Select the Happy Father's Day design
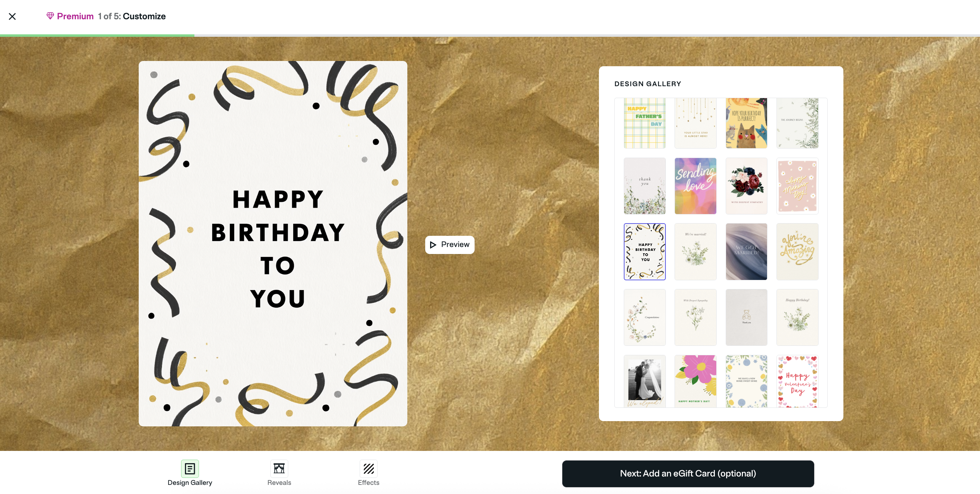Image resolution: width=980 pixels, height=494 pixels. pyautogui.click(x=644, y=123)
